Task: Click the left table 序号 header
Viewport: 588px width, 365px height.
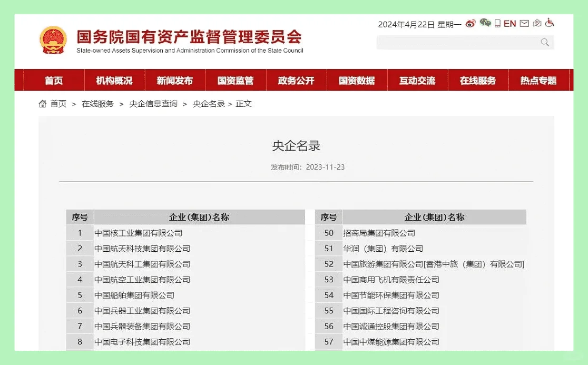Action: pyautogui.click(x=80, y=217)
